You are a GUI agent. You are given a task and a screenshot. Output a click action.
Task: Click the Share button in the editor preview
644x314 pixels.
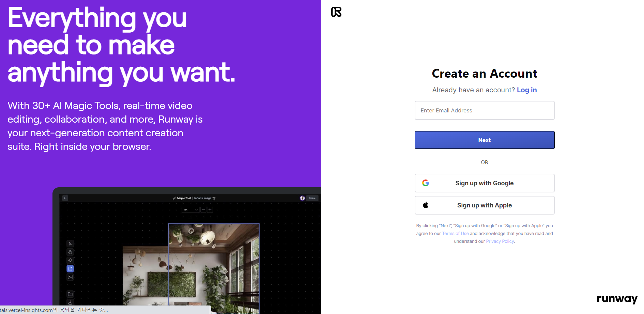pyautogui.click(x=312, y=198)
